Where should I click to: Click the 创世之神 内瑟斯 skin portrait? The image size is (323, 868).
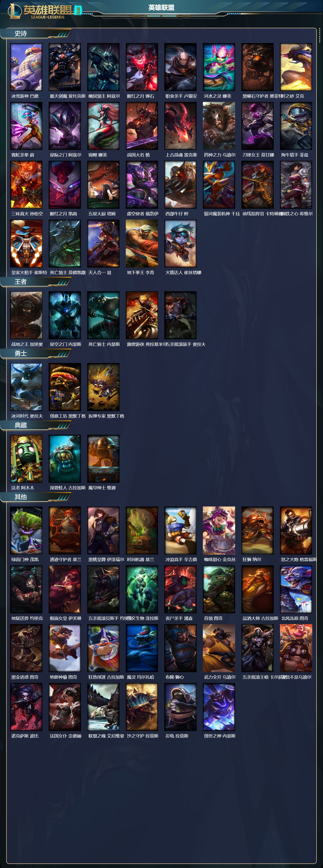219,707
